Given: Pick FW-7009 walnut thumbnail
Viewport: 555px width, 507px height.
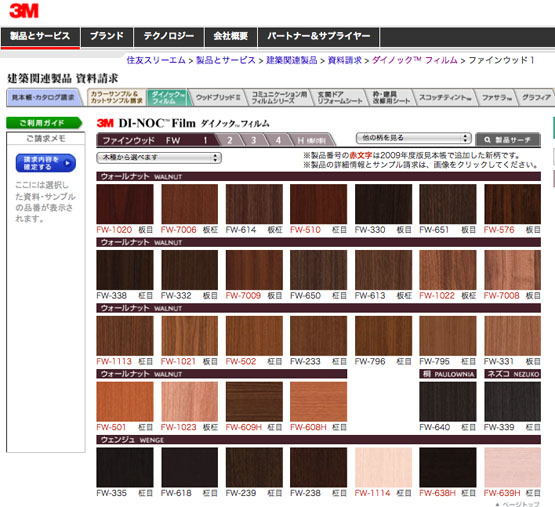Looking at the screenshot, I should coord(254,270).
